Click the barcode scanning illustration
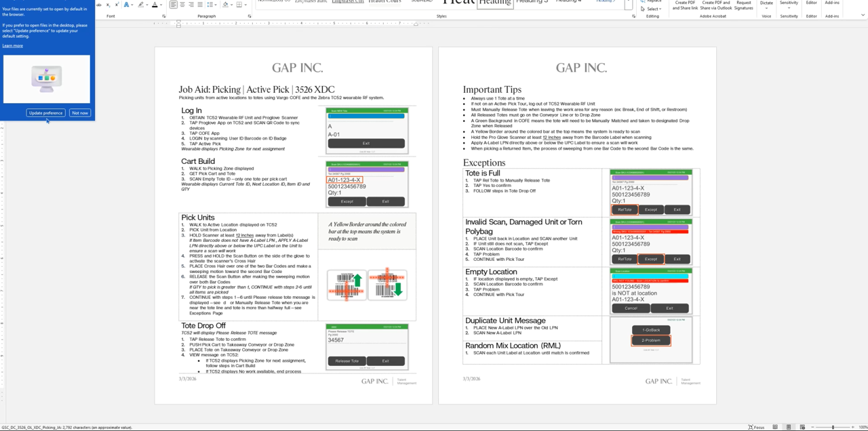Screen dimensions: 868x431 (x=367, y=284)
